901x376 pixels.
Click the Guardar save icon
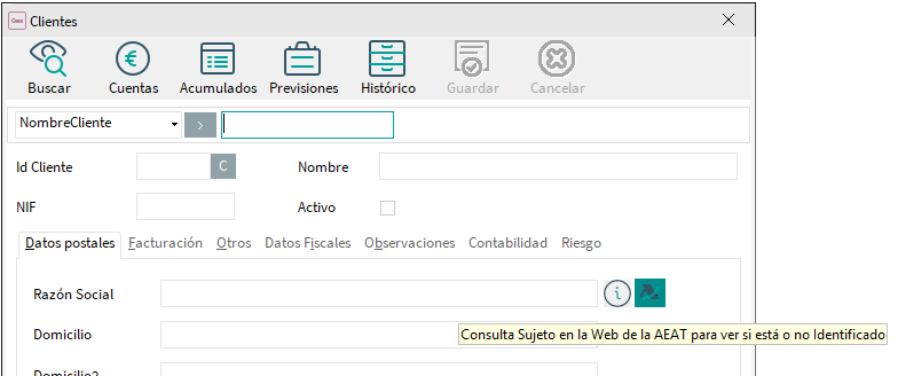point(472,67)
